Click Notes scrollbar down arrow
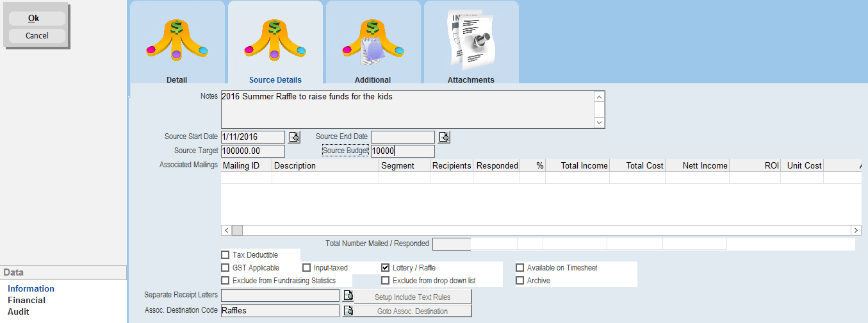868x323 pixels. 599,122
